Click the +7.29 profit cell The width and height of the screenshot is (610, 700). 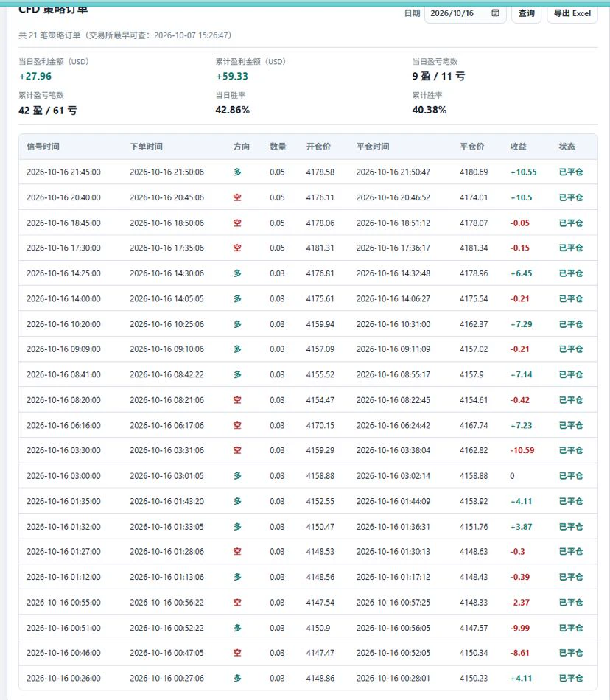(521, 324)
